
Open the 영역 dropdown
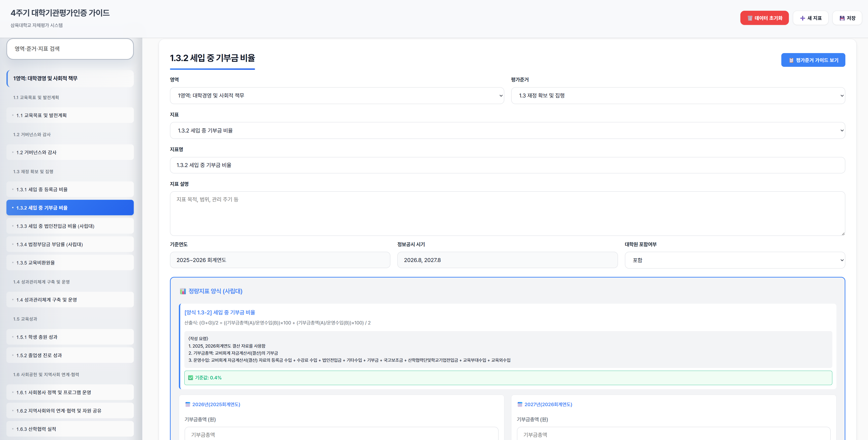(337, 96)
